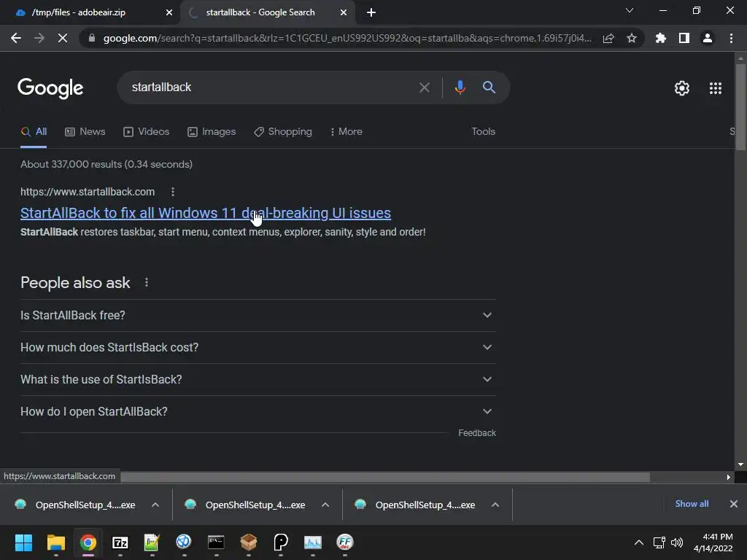Expand 'How much does StartIsBack cost?'
The height and width of the screenshot is (560, 747).
pos(258,348)
